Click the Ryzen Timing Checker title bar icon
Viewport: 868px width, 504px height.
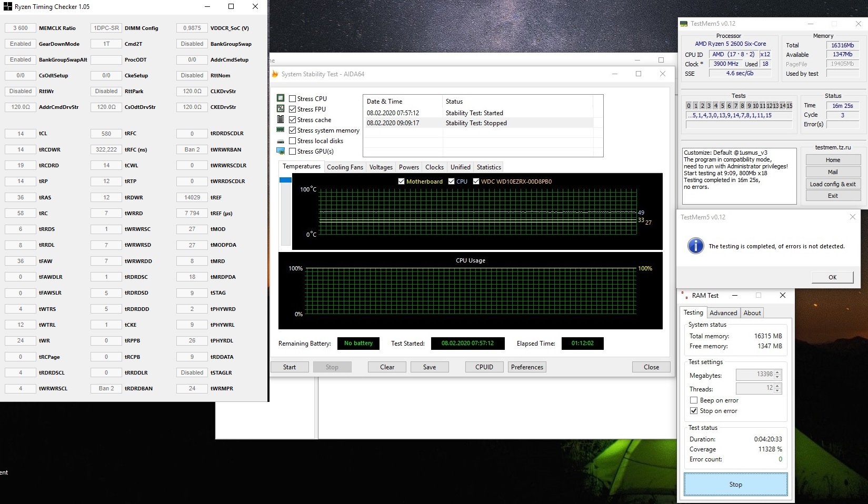click(7, 7)
